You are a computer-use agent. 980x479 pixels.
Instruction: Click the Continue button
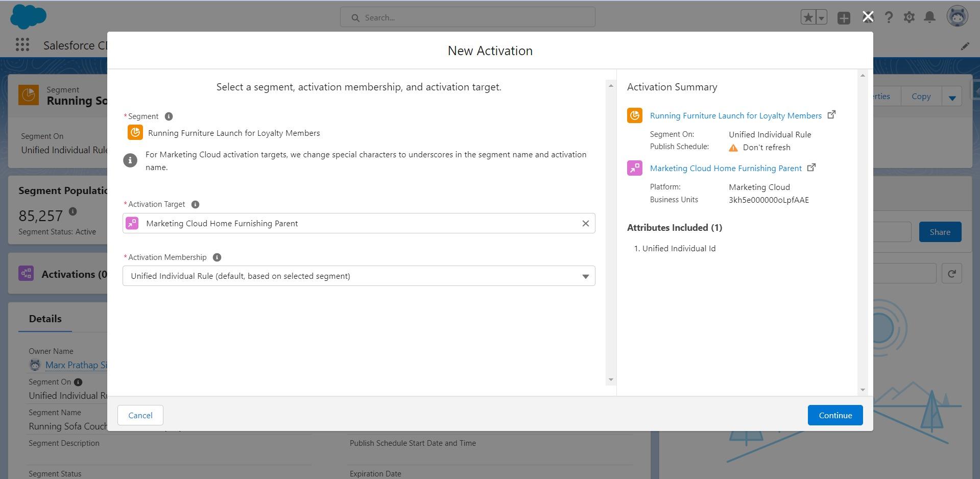coord(835,415)
